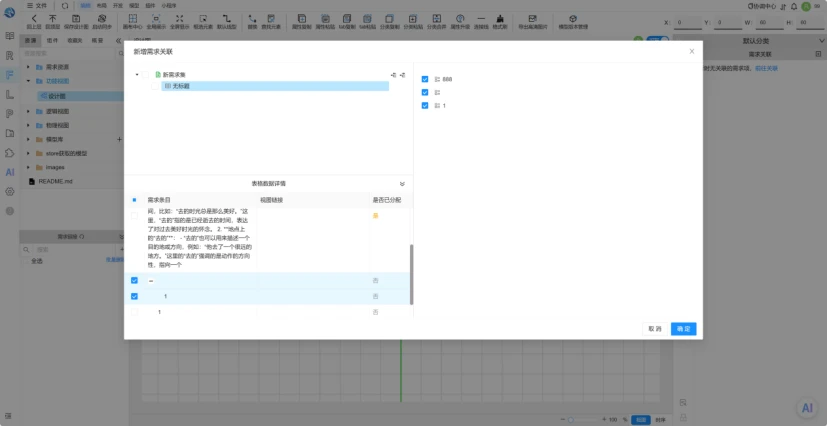Toggle the blue switch above the canvas
The height and width of the screenshot is (426, 827).
pos(657,40)
